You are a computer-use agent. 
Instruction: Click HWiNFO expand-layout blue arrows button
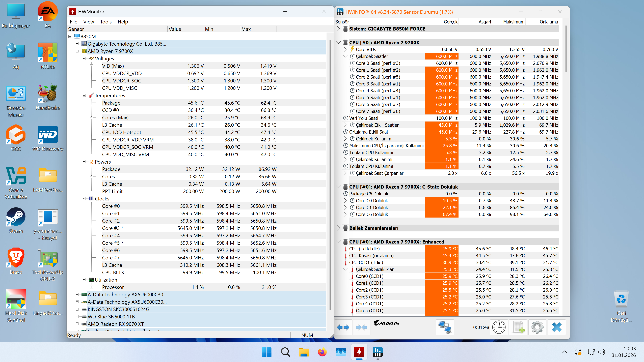coord(343,327)
